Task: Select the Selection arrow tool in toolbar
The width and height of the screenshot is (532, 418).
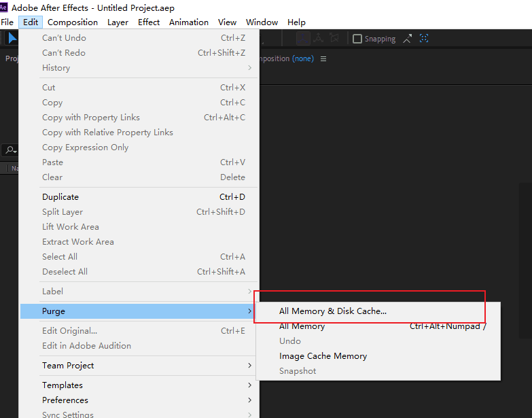Action: click(12, 39)
